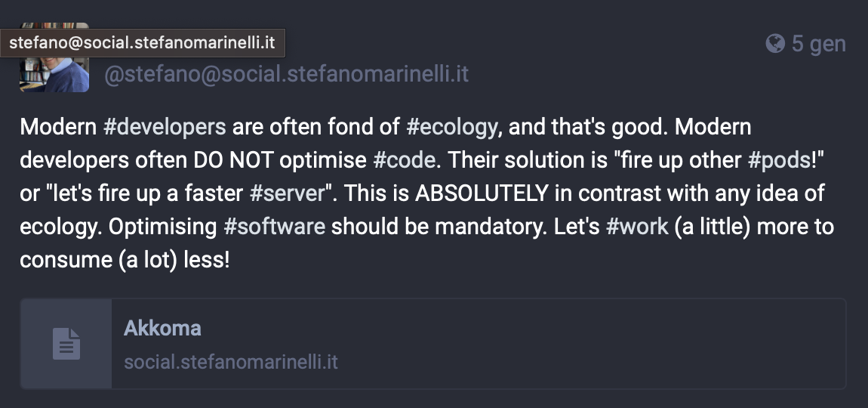Screen dimensions: 868x408
Task: Click the "consume (a lot) less!" line
Action: (x=125, y=260)
